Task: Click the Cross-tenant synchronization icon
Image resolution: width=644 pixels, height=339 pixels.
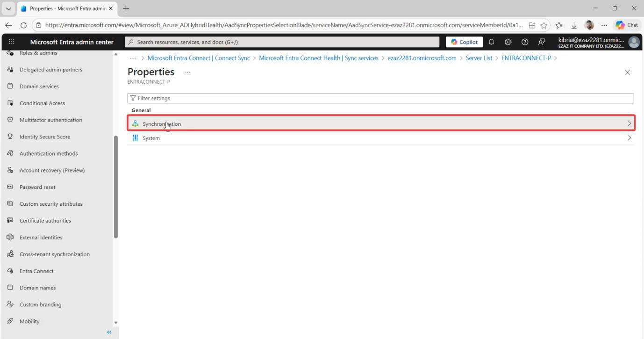Action: tap(10, 254)
